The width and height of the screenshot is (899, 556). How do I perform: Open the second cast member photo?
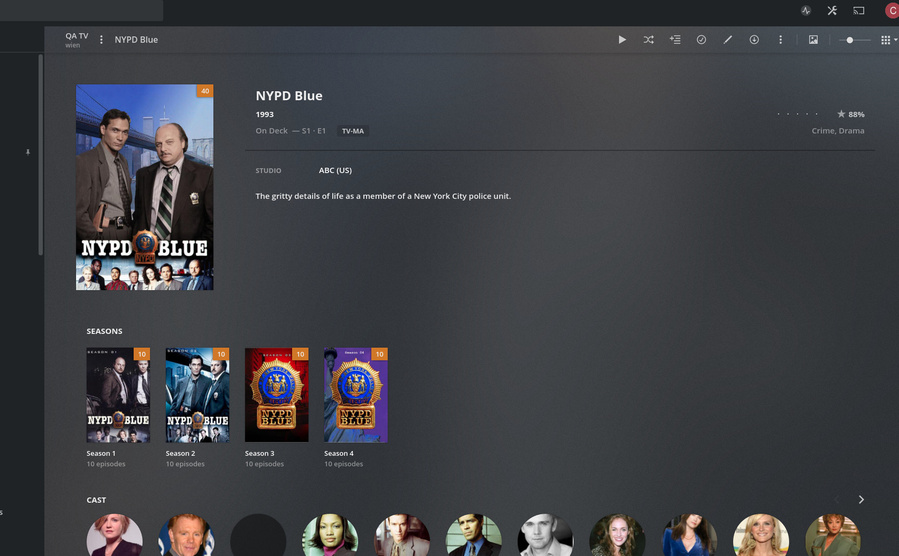click(x=186, y=535)
